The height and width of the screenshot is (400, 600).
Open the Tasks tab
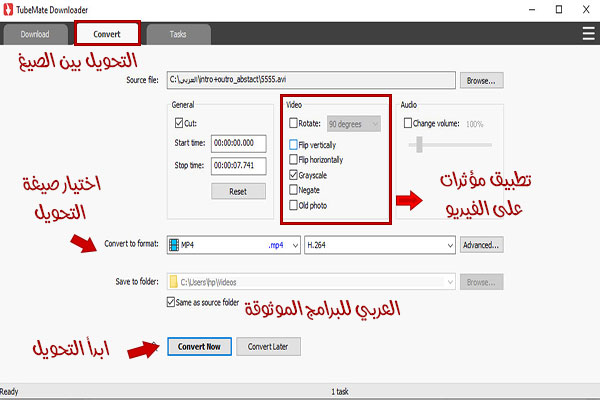(x=178, y=34)
